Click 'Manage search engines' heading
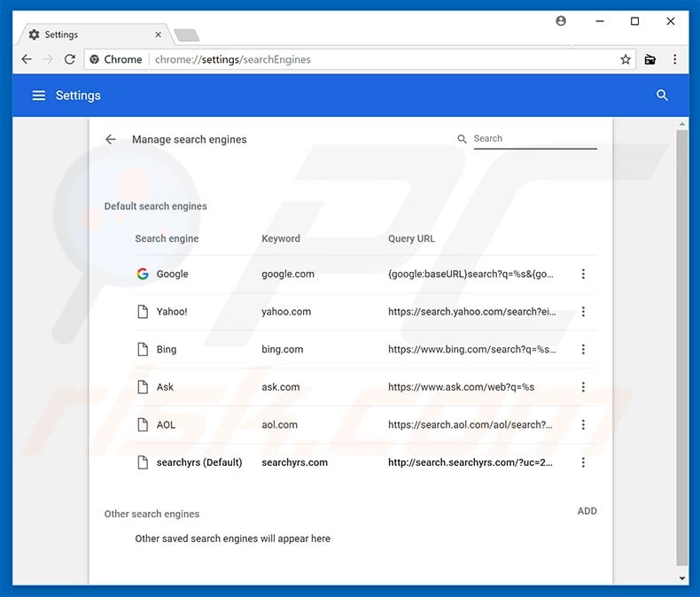700x597 pixels. click(x=190, y=139)
